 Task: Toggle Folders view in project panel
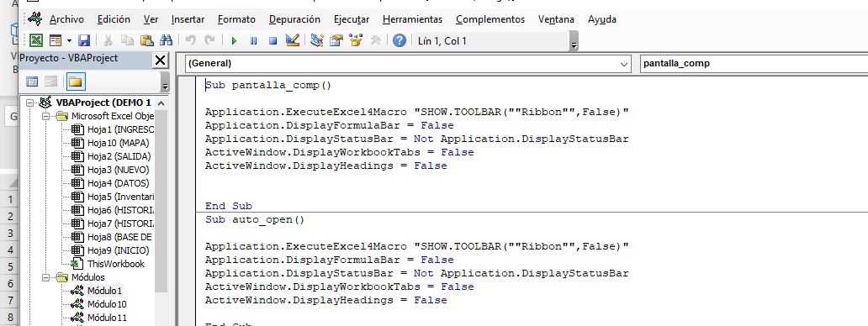(x=75, y=81)
